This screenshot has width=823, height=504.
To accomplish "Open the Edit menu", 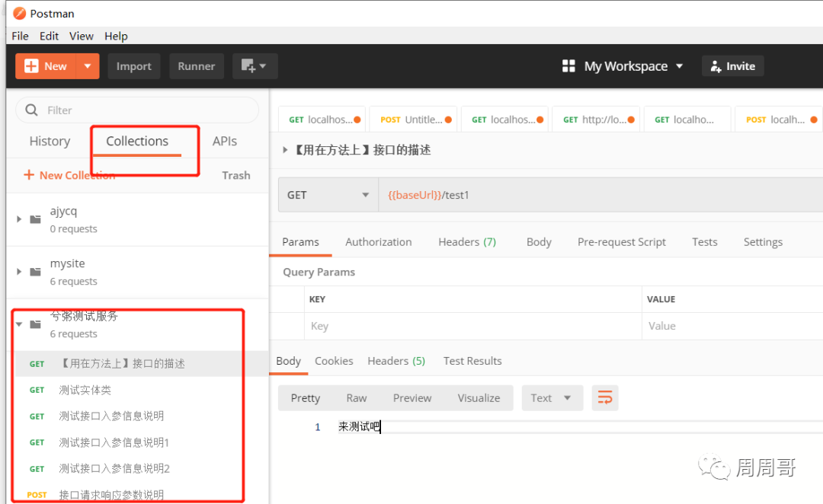I will click(49, 37).
